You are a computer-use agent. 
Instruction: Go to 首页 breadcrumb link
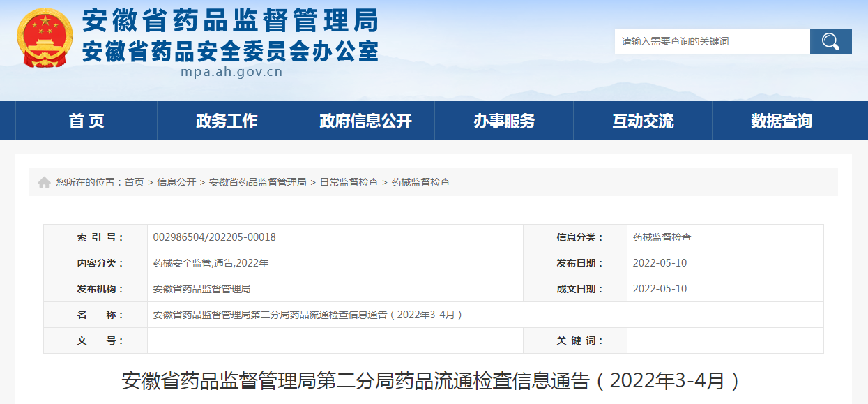point(134,182)
